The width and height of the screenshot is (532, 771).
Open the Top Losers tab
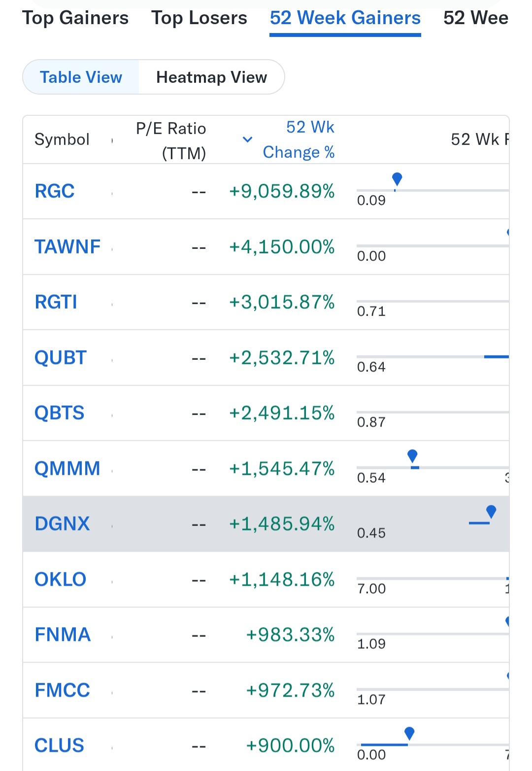coord(199,18)
